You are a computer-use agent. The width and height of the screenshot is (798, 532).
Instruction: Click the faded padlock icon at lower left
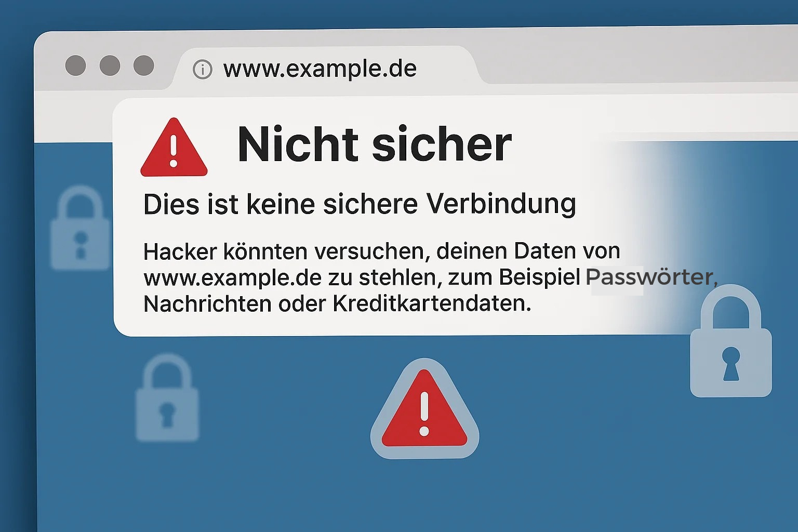click(167, 398)
